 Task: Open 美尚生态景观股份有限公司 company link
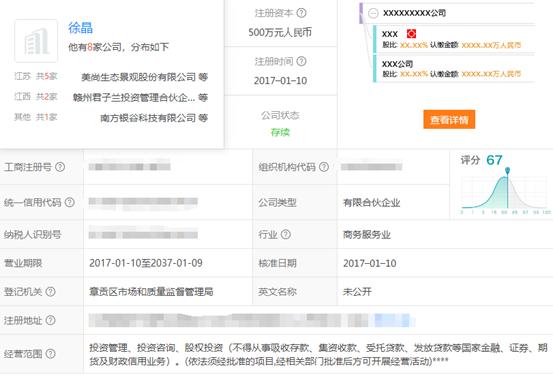click(x=138, y=77)
